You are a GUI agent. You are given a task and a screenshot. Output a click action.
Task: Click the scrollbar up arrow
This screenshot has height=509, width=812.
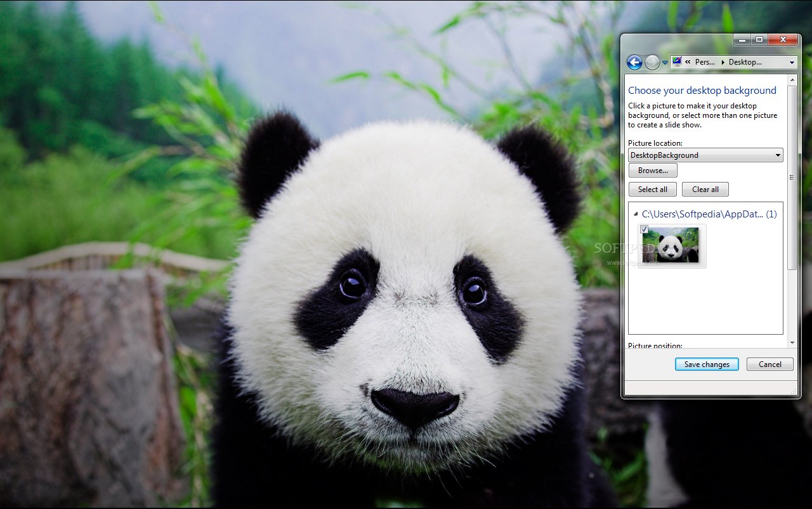click(792, 80)
